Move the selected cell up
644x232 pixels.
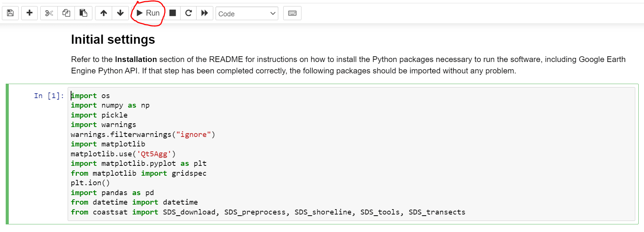click(x=103, y=13)
